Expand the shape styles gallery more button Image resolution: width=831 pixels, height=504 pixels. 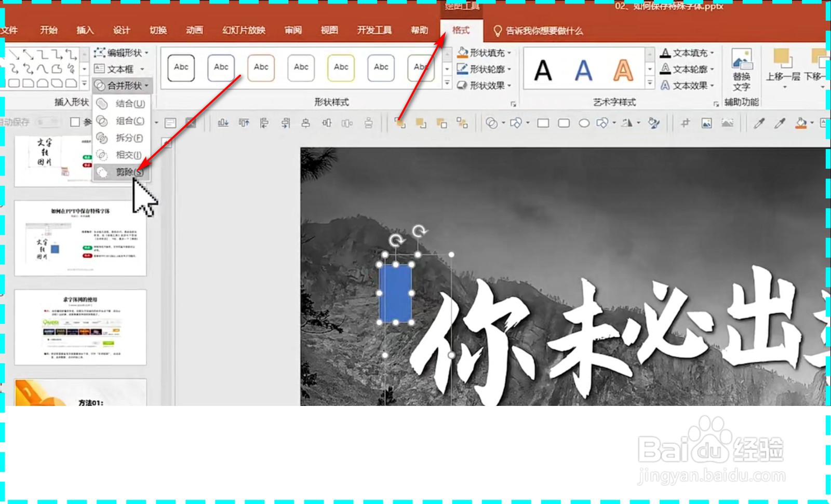tap(447, 83)
